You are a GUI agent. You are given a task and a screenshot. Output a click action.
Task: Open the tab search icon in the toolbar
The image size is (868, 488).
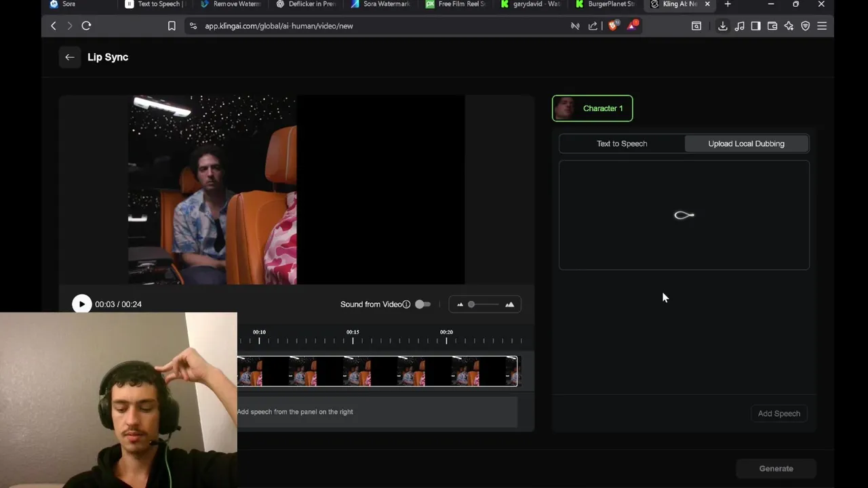(696, 26)
